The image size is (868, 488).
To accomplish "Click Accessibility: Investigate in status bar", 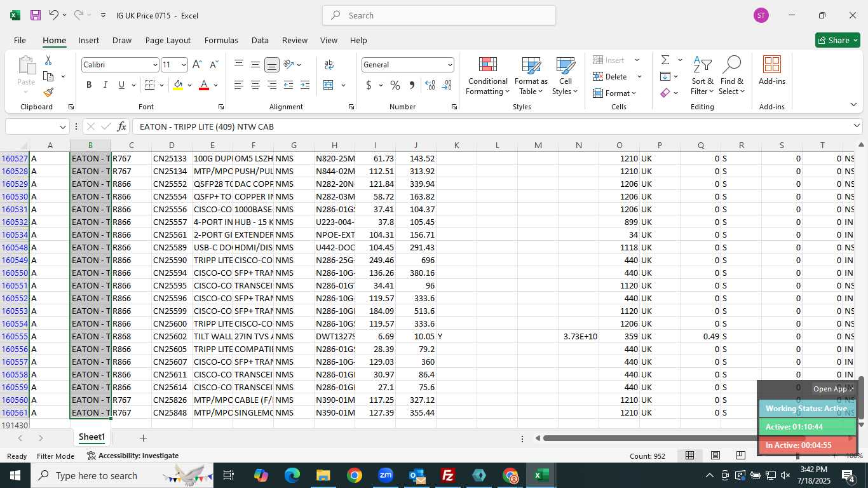I will pos(133,456).
